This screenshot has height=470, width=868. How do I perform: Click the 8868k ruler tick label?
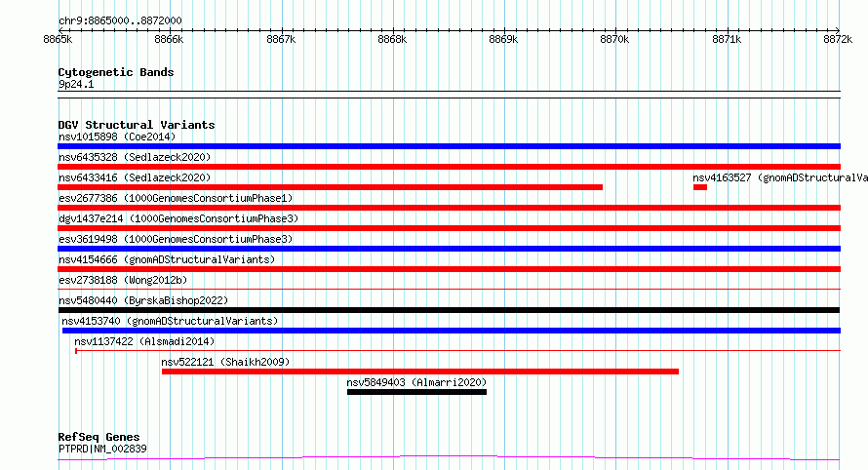tap(392, 39)
